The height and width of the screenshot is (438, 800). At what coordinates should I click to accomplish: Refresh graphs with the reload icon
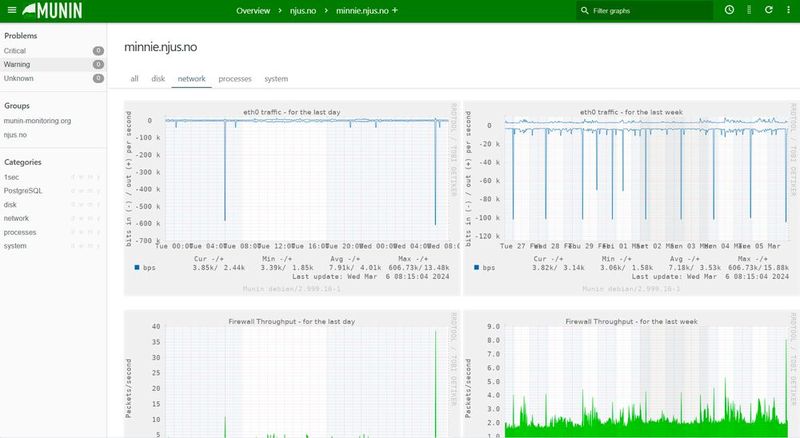pyautogui.click(x=769, y=10)
